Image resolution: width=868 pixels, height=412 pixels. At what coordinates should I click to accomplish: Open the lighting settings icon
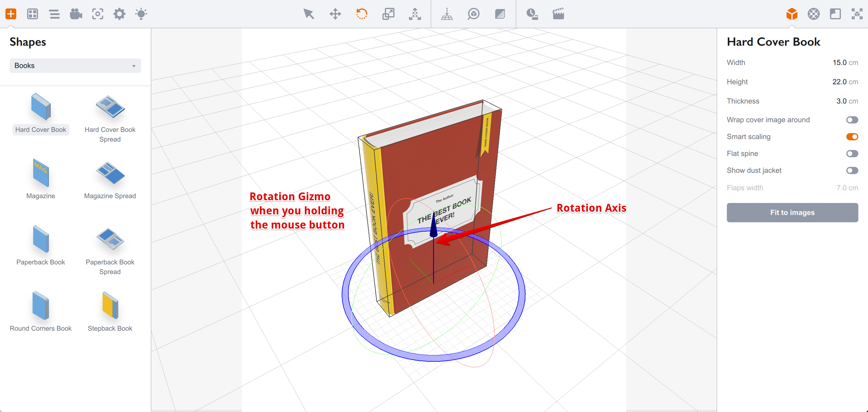pyautogui.click(x=141, y=14)
